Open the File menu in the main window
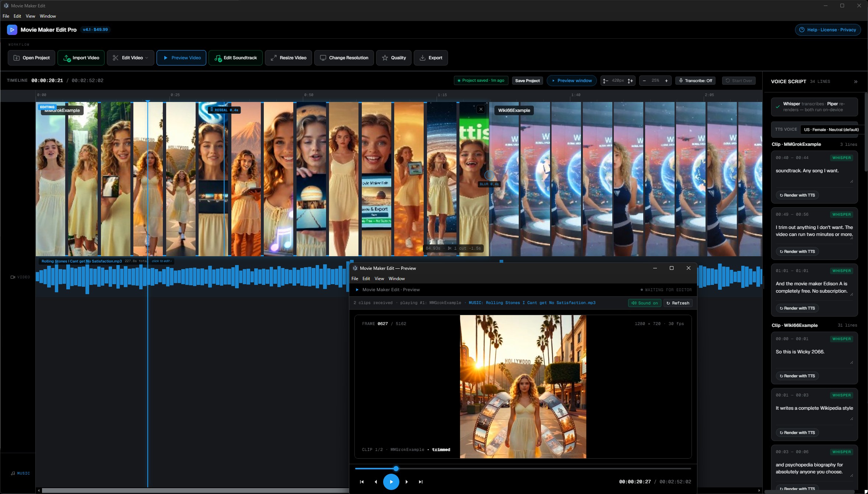868x494 pixels. point(6,16)
